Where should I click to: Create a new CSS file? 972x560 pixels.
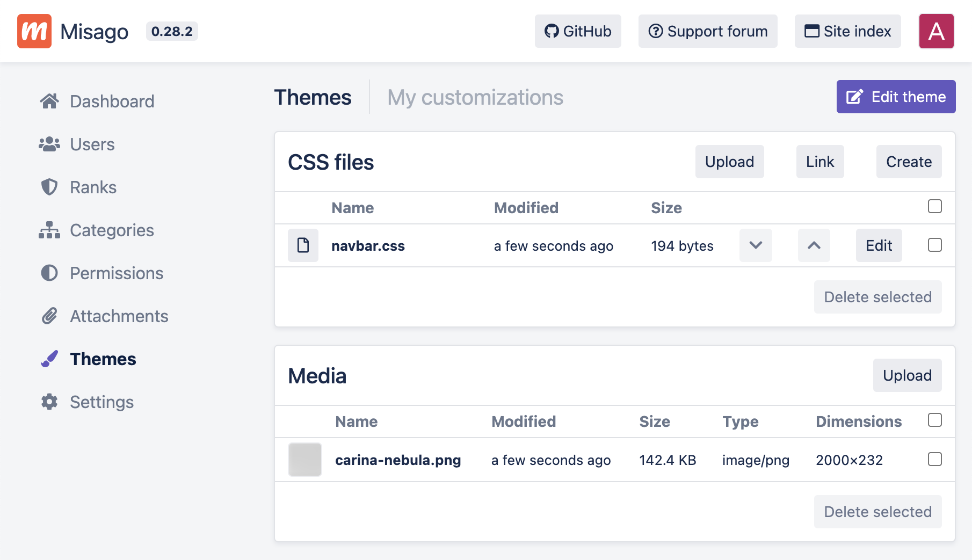pos(909,162)
